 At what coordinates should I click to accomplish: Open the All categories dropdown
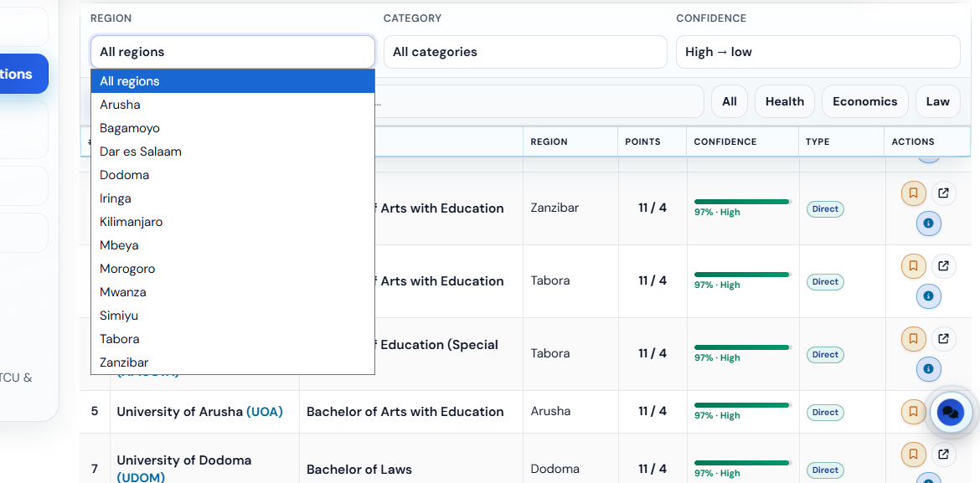tap(525, 52)
